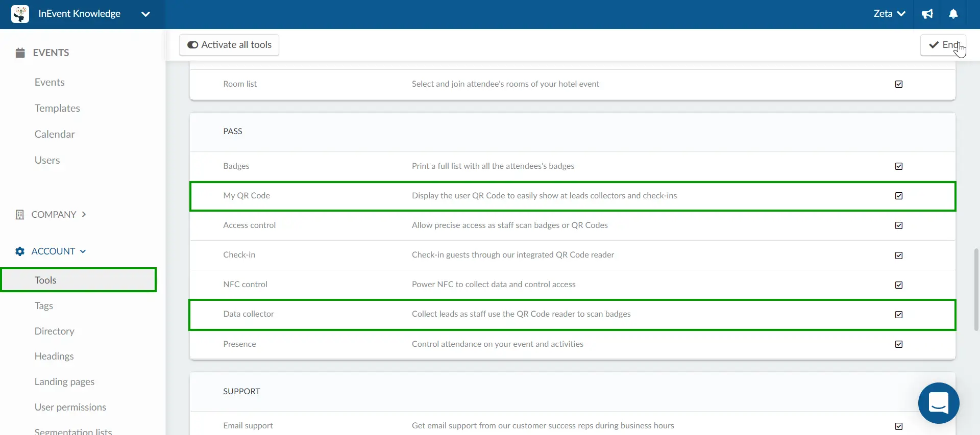Click the page vertical scrollbar
The width and height of the screenshot is (980, 435).
point(976,289)
